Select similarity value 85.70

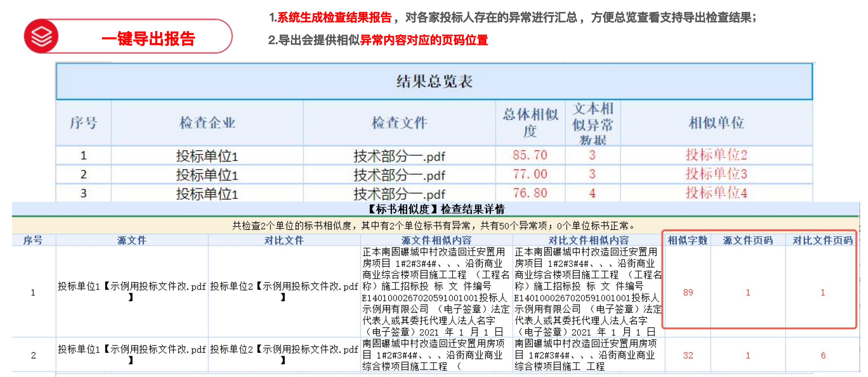pyautogui.click(x=530, y=155)
